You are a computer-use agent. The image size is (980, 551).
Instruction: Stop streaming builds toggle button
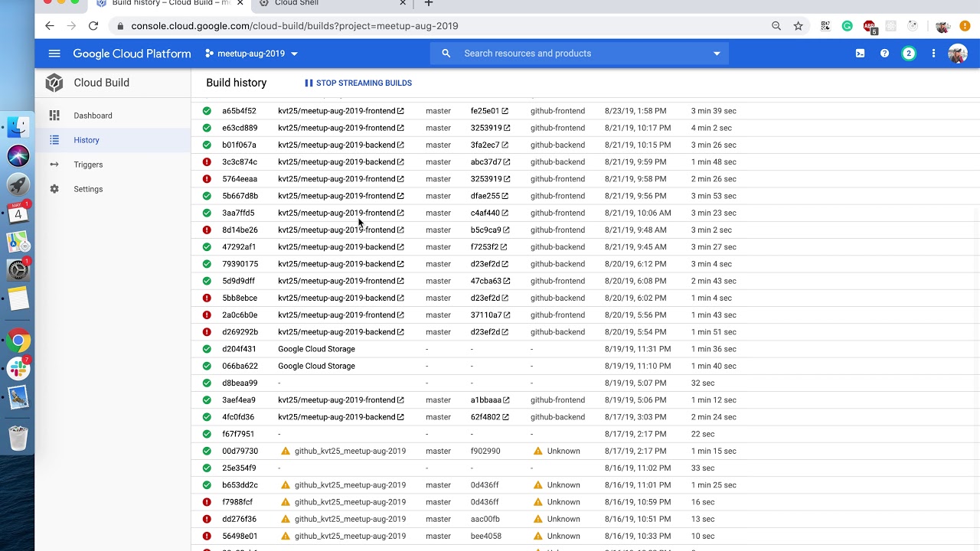click(x=358, y=83)
